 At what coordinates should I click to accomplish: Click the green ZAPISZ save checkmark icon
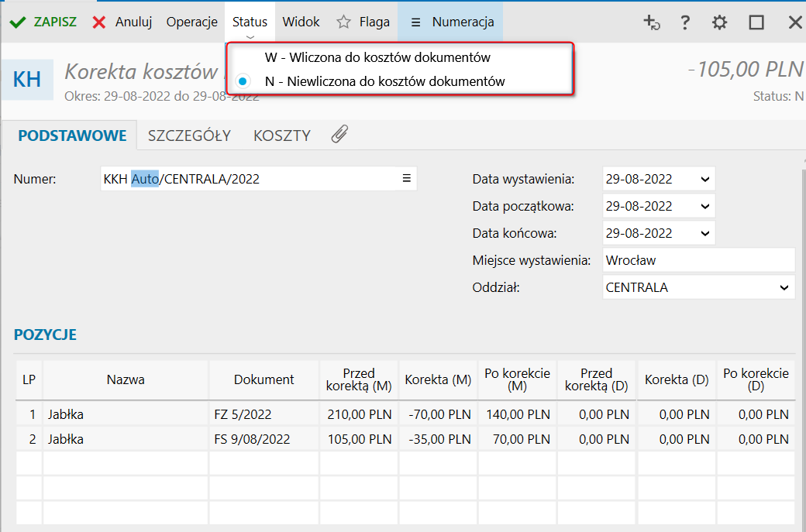tap(18, 22)
